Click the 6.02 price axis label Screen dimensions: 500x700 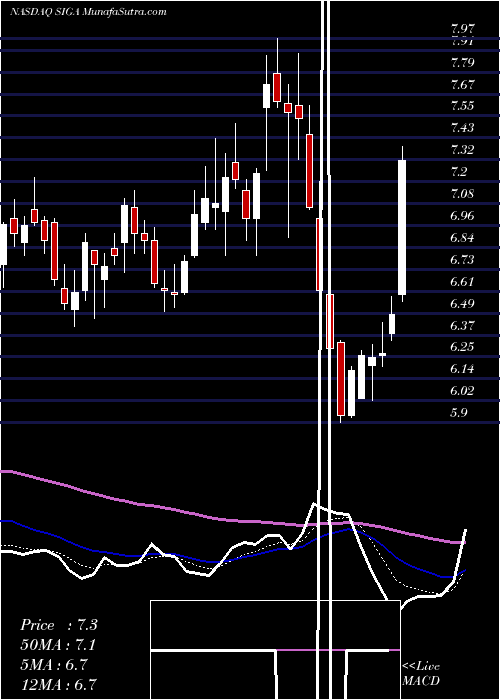(462, 391)
